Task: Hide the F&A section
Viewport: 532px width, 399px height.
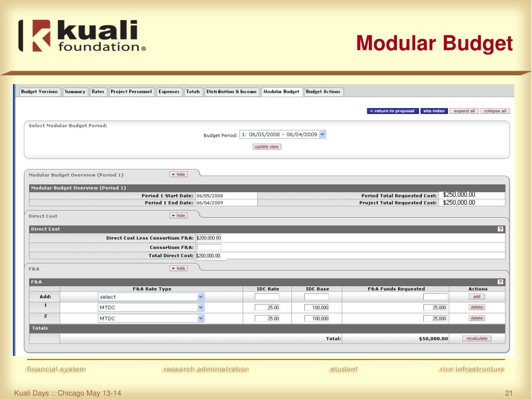Action: point(179,269)
